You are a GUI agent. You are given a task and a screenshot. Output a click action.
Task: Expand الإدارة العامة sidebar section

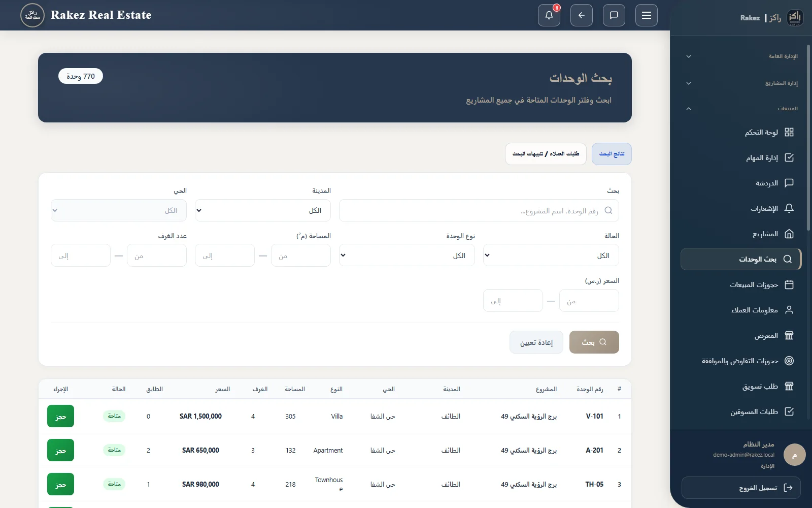[741, 56]
